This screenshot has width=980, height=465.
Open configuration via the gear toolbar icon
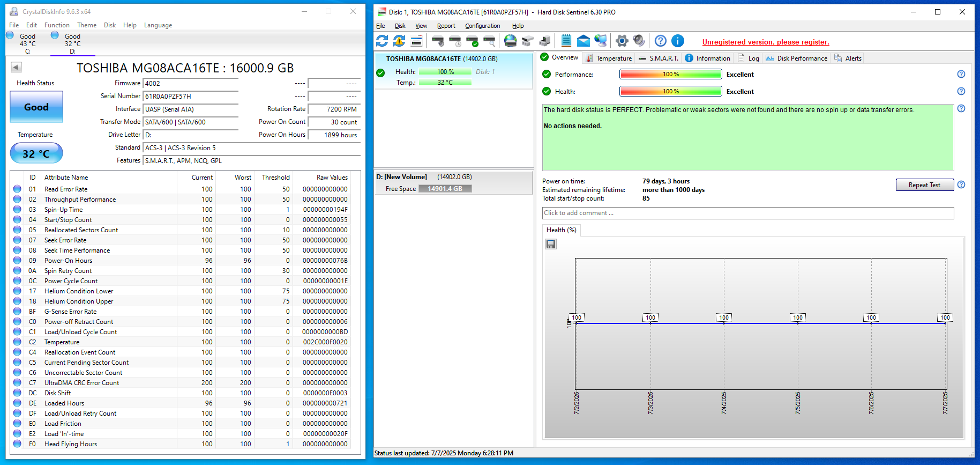click(x=622, y=41)
